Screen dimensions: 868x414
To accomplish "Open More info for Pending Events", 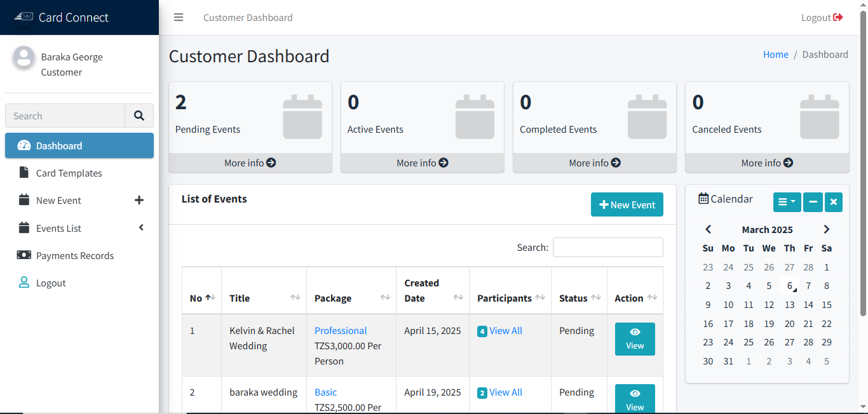I will tap(250, 163).
